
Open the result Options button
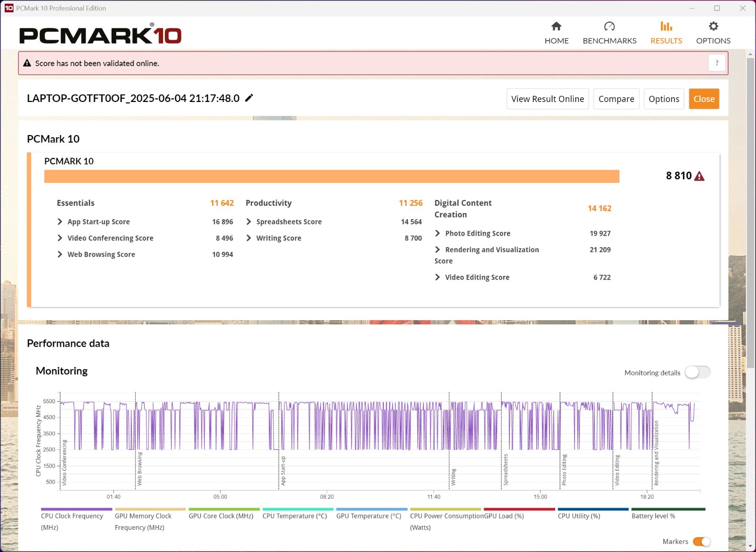pos(664,99)
